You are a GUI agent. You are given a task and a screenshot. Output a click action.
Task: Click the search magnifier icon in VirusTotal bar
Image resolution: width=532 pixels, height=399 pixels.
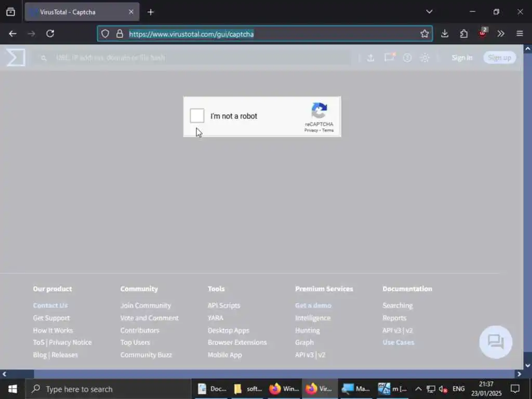click(44, 58)
